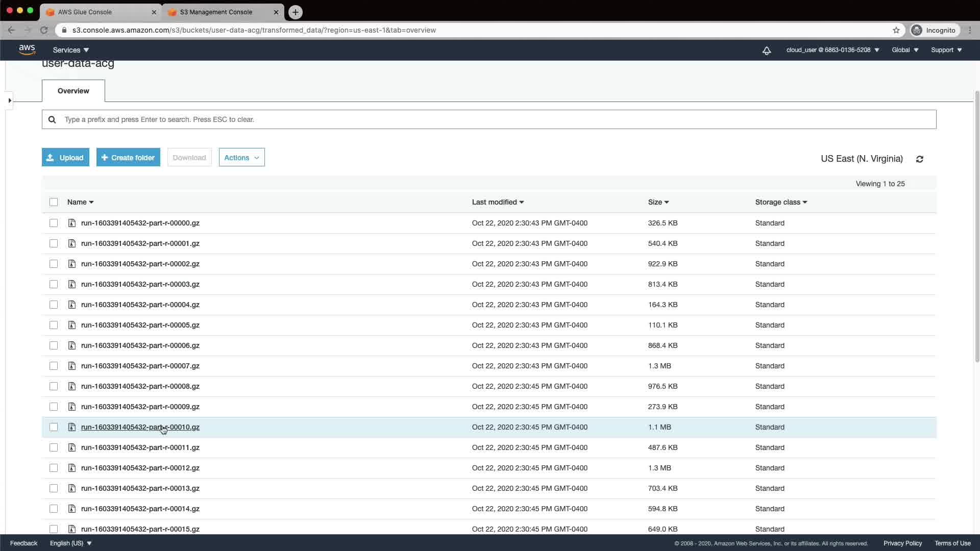Bookmark page with star icon
This screenshot has height=551, width=980.
[896, 30]
